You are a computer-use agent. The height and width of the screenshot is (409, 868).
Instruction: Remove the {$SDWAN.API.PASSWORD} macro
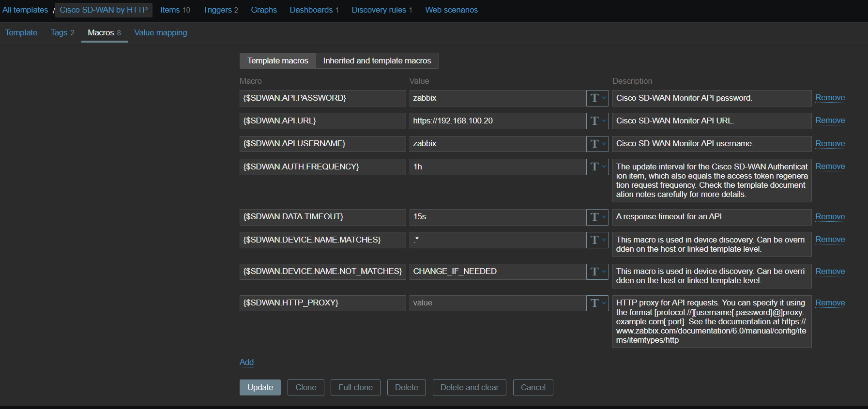pyautogui.click(x=830, y=98)
